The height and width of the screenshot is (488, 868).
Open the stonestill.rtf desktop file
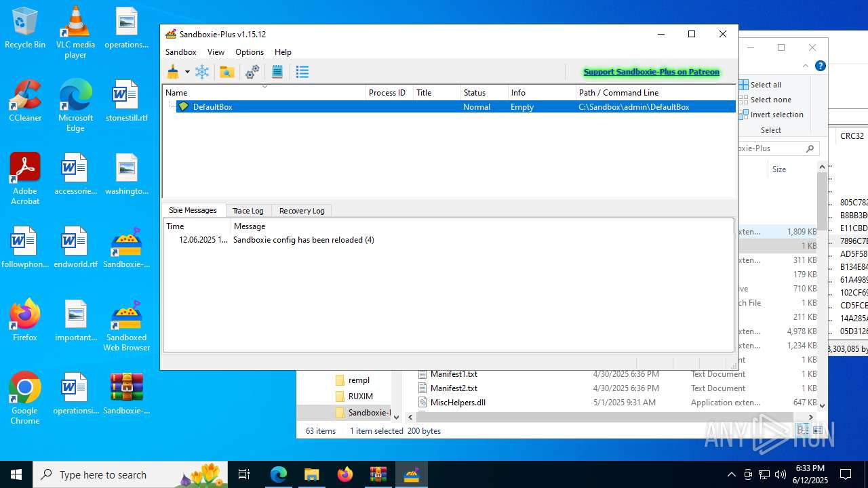[126, 102]
